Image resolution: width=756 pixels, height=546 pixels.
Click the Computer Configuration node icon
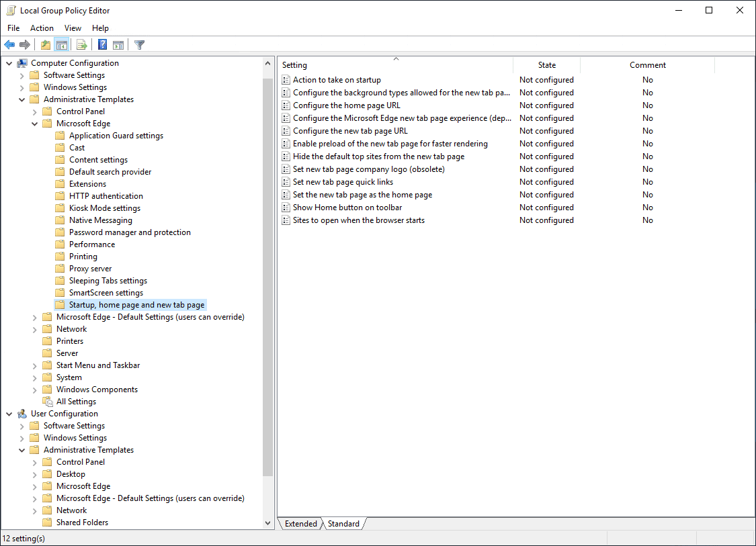tap(22, 63)
